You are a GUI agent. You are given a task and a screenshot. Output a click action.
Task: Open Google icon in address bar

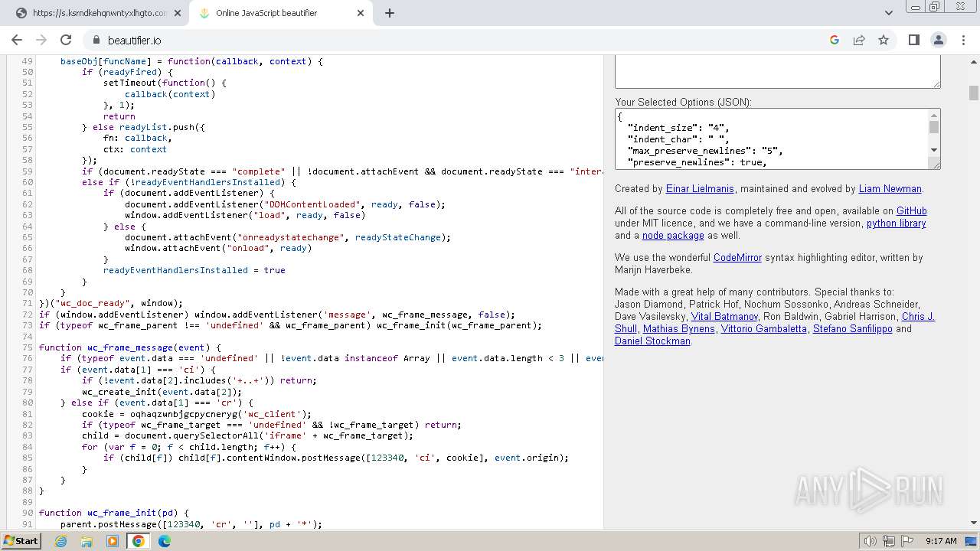pyautogui.click(x=835, y=40)
